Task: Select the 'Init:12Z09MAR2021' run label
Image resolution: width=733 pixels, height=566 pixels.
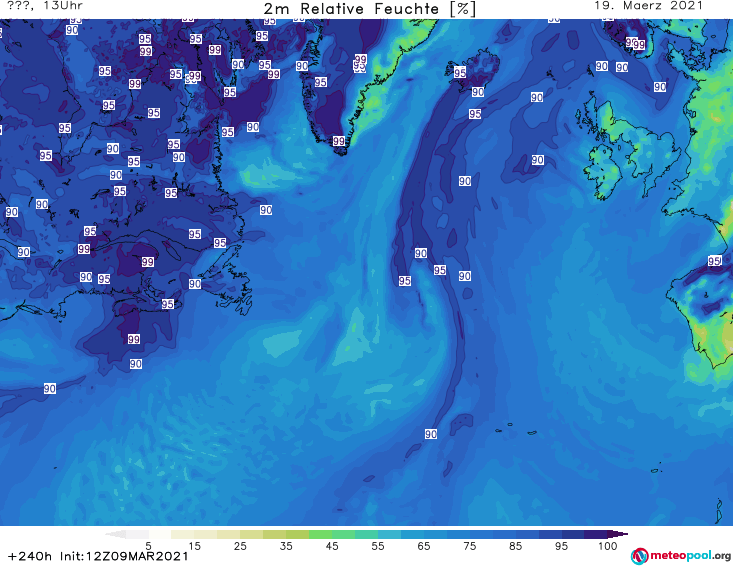Action: coord(124,556)
